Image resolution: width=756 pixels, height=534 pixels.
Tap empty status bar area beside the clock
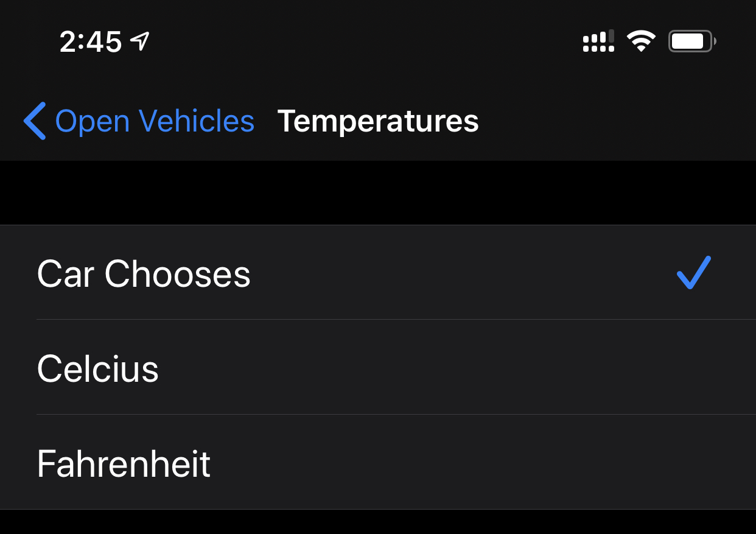coord(365,41)
